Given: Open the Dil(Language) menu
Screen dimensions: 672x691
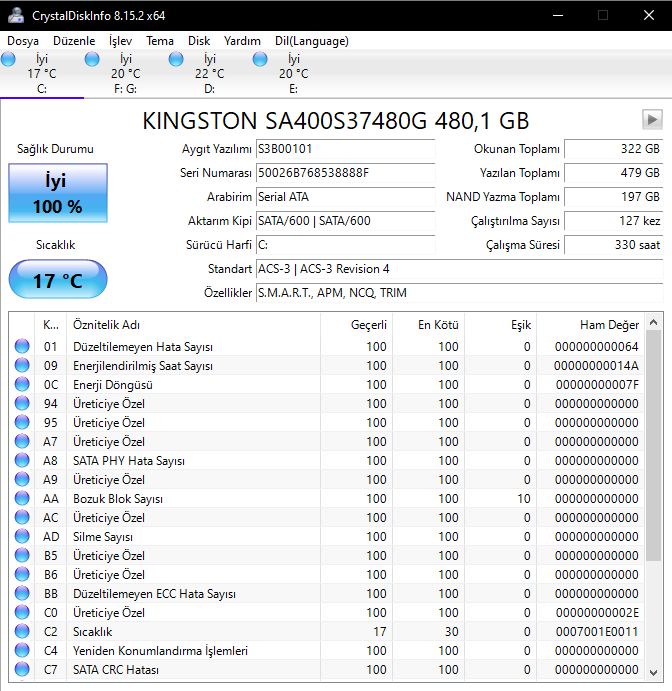Looking at the screenshot, I should [311, 41].
